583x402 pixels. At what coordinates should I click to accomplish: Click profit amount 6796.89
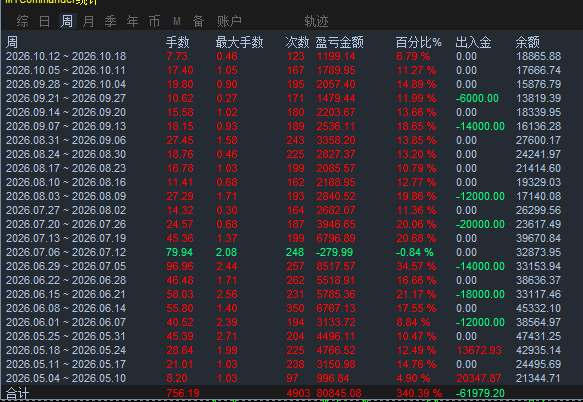[x=336, y=238]
